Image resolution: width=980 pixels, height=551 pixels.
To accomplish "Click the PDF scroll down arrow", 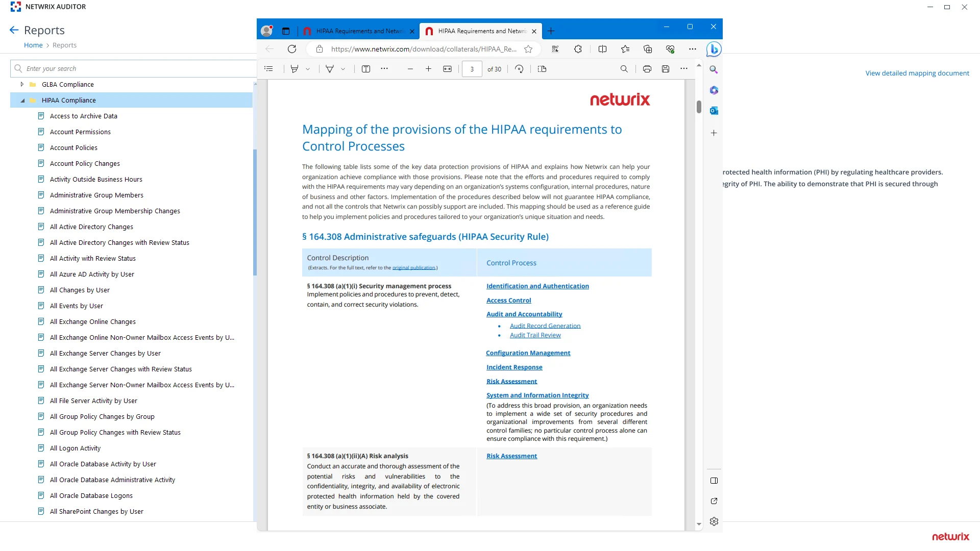I will click(699, 524).
